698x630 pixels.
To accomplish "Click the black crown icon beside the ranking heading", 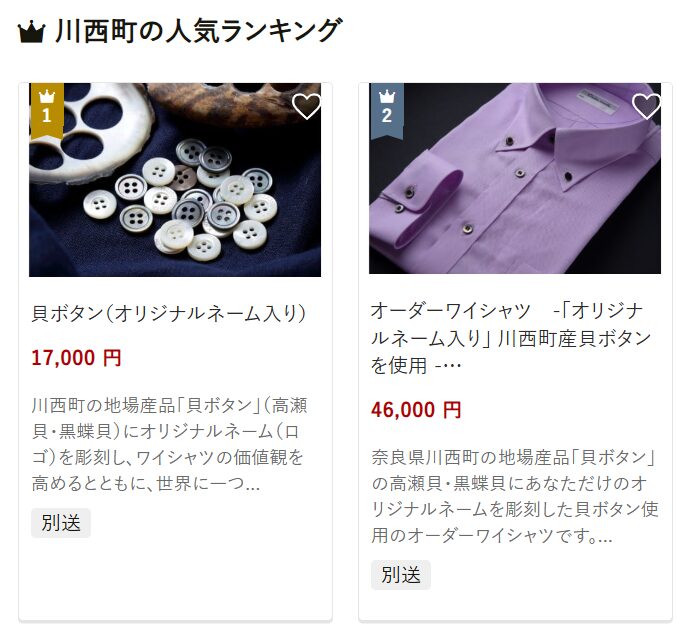I will coord(32,33).
